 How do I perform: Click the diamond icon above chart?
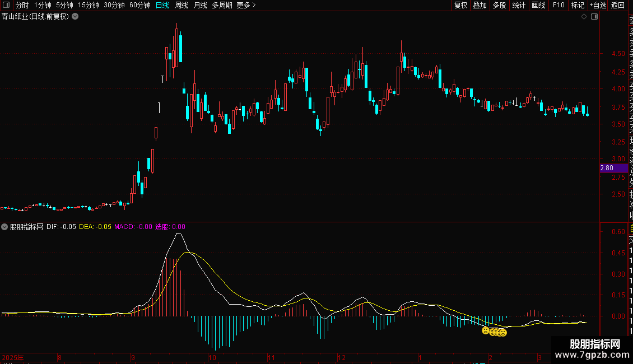(x=584, y=17)
